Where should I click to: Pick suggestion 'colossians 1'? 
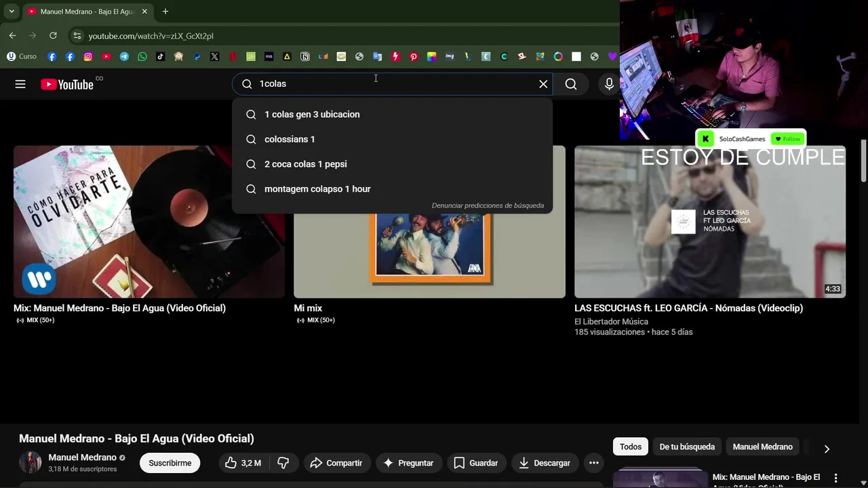pos(392,139)
